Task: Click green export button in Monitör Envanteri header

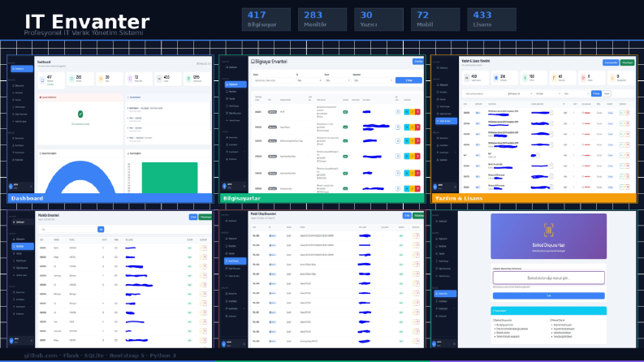Action: [x=205, y=217]
